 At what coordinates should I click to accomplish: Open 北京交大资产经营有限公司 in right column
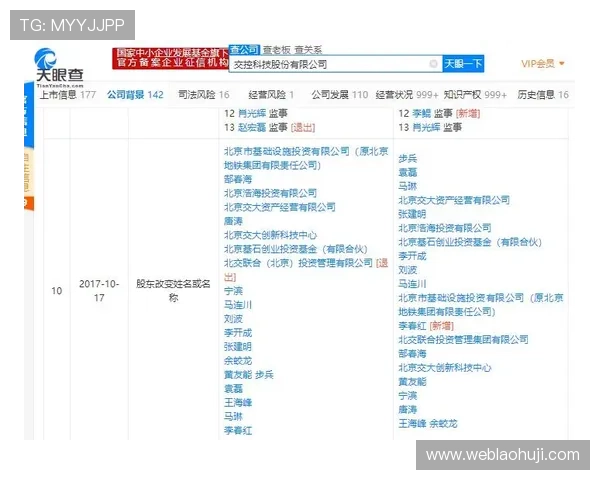coord(454,200)
